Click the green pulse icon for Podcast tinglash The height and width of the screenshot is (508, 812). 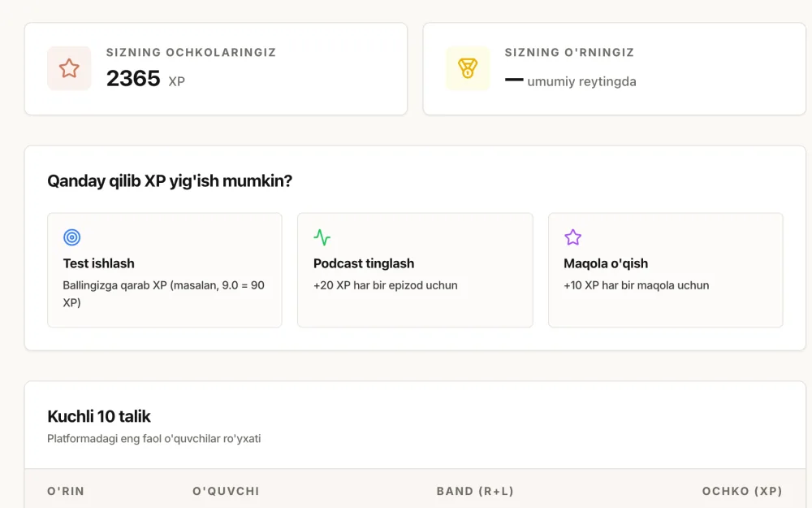[x=322, y=237]
